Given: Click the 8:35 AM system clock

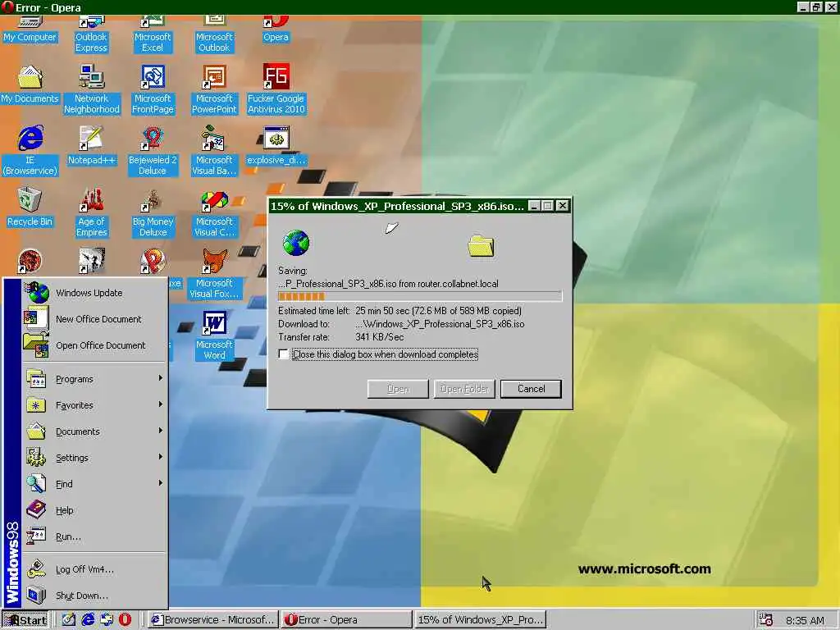Looking at the screenshot, I should 805,620.
